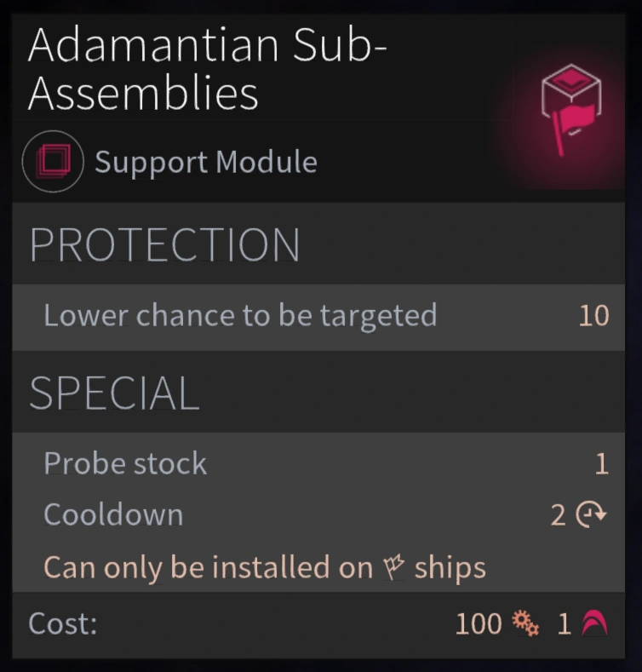Click the Adamantian cost quantity 1
The width and height of the screenshot is (642, 672).
click(564, 624)
